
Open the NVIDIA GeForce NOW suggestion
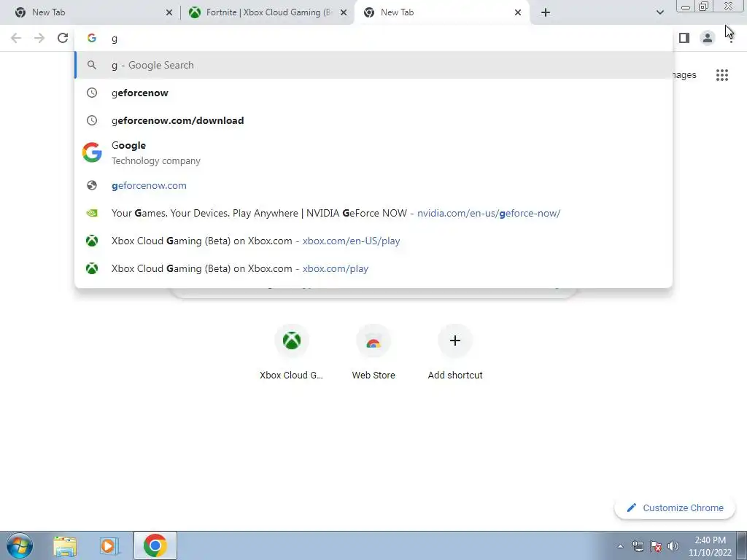click(x=373, y=214)
